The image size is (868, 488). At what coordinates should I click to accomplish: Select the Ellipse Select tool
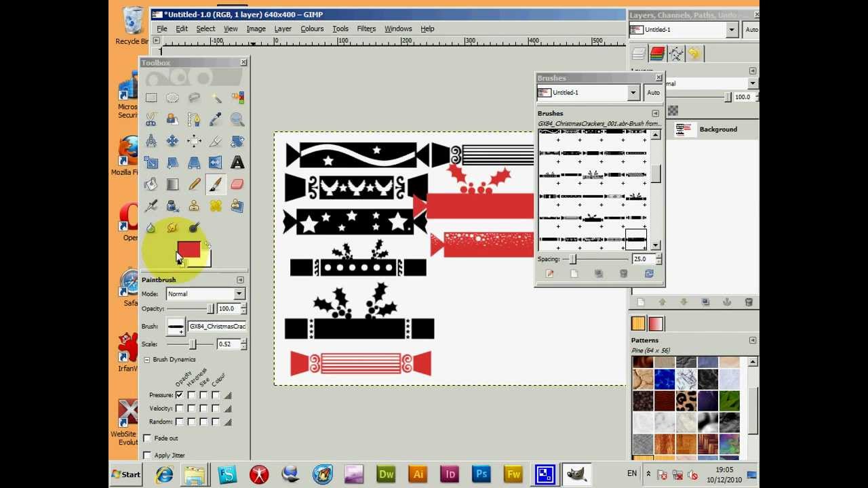(172, 98)
